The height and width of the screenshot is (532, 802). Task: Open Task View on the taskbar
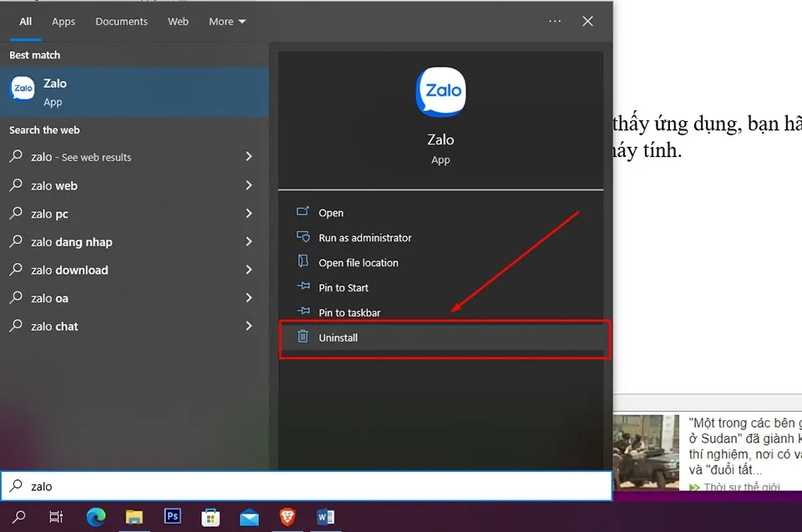55,517
